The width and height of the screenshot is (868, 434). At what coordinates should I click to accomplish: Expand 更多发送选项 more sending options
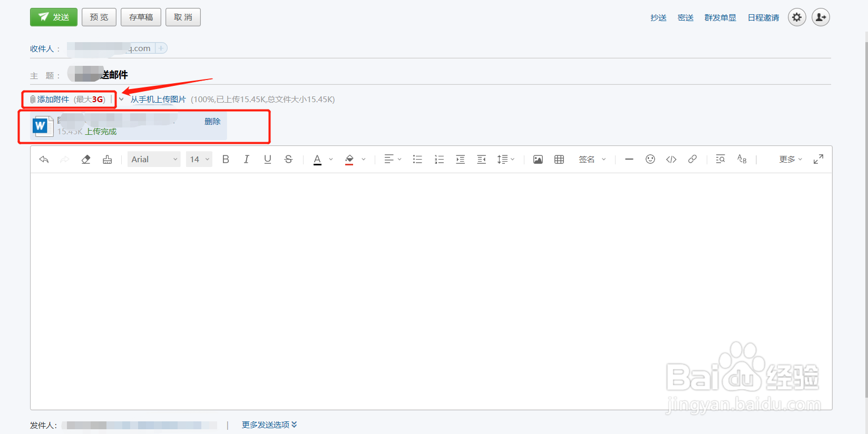pyautogui.click(x=269, y=425)
